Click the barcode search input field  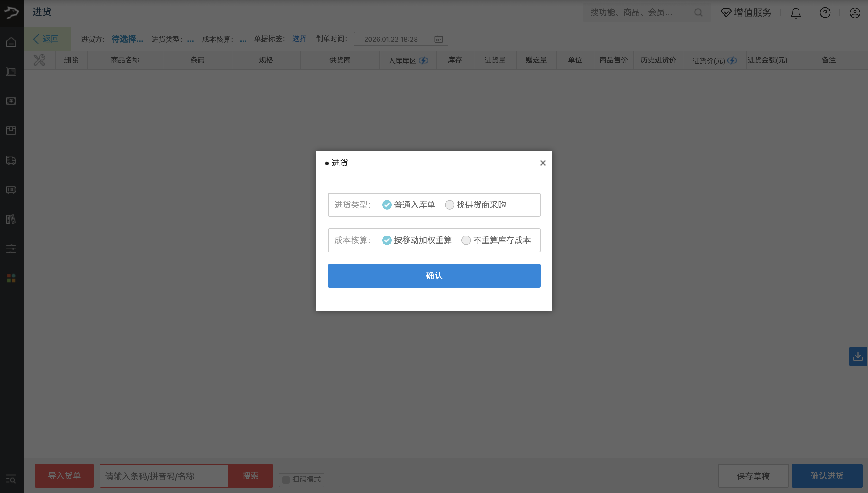point(164,476)
